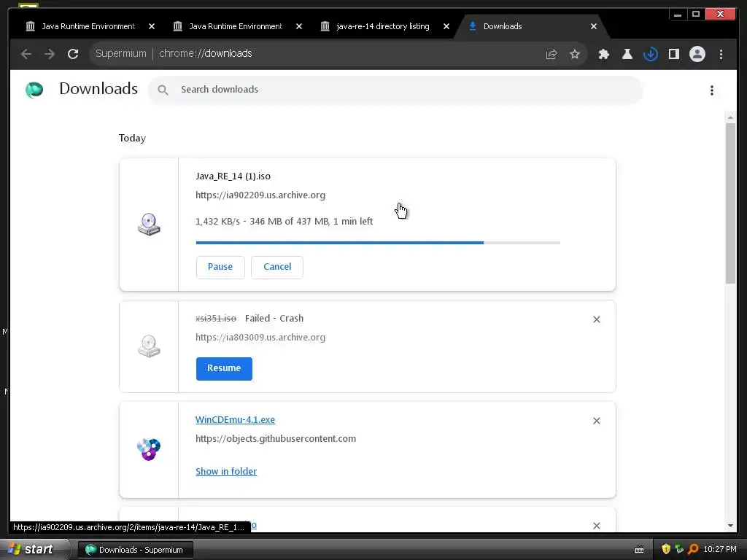Cancel the Java_RE_14 (1).iso download

(x=277, y=267)
